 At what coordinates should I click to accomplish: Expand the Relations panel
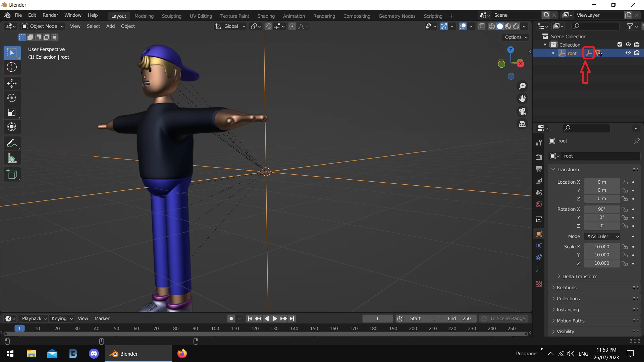[x=567, y=288]
